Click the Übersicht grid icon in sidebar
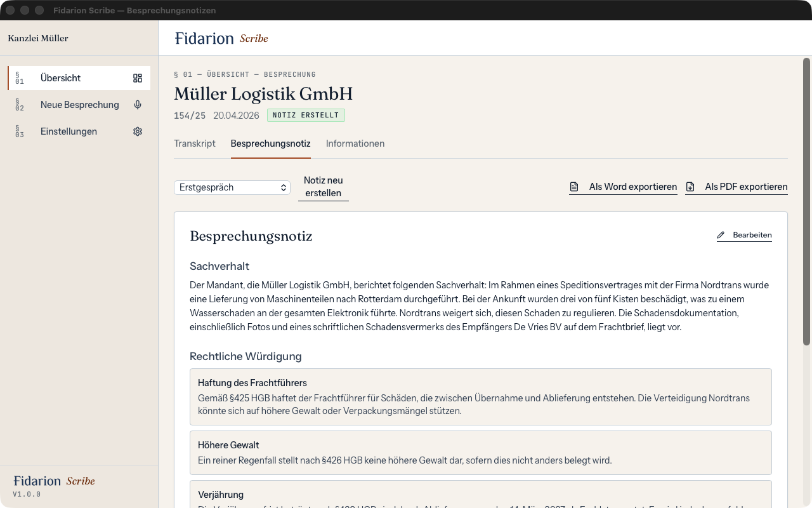Image resolution: width=812 pixels, height=508 pixels. tap(138, 78)
